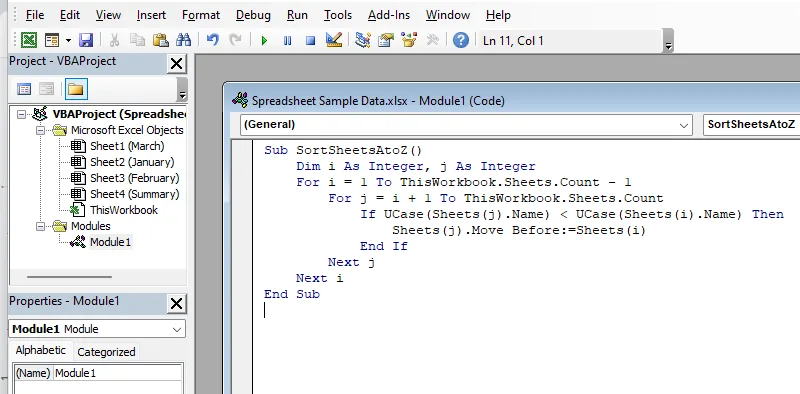Open the Edit menu
The image size is (800, 394).
70,15
